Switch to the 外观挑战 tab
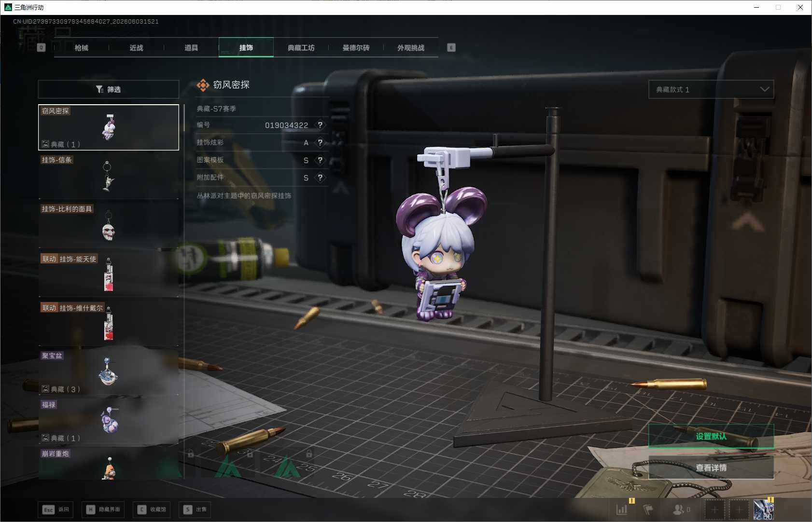 coord(411,48)
